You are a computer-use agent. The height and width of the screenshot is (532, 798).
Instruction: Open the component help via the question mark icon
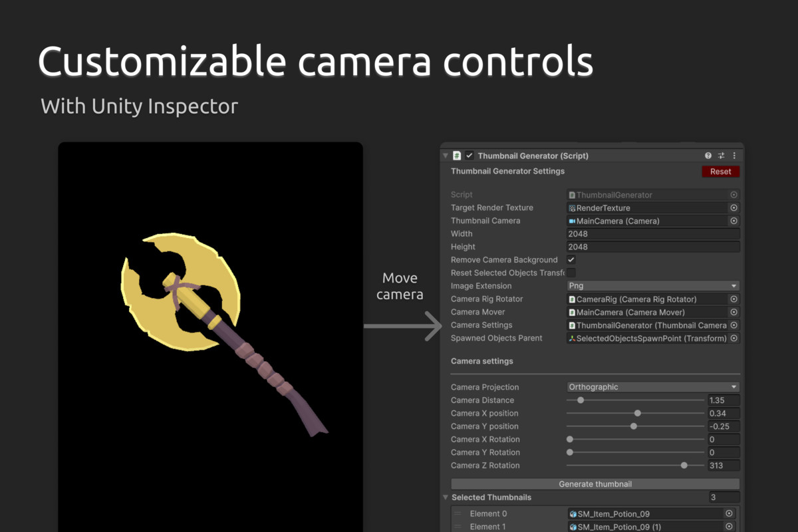(x=708, y=155)
